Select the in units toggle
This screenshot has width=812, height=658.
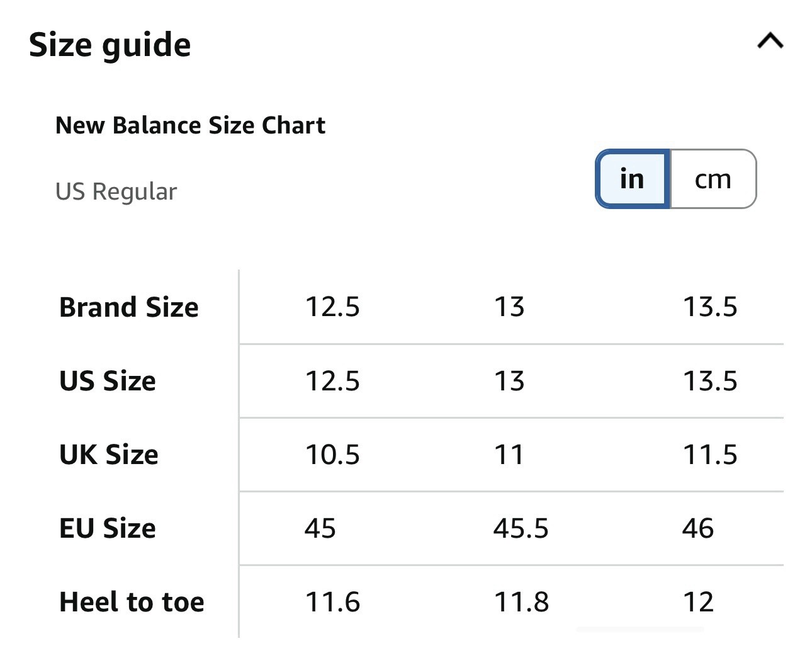click(632, 179)
